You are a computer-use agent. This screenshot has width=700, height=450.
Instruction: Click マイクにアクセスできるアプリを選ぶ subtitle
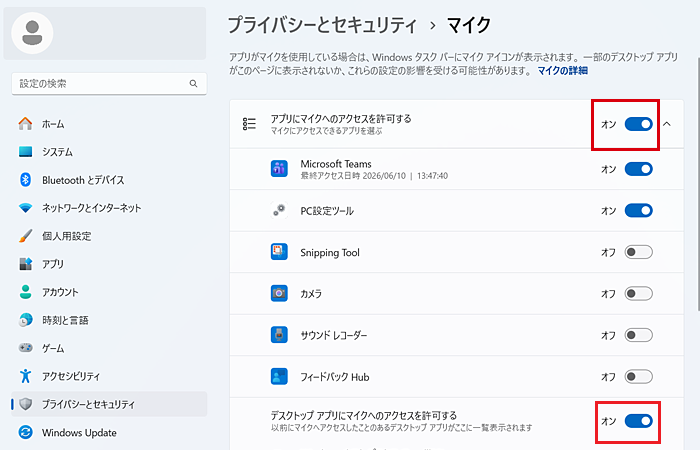326,131
